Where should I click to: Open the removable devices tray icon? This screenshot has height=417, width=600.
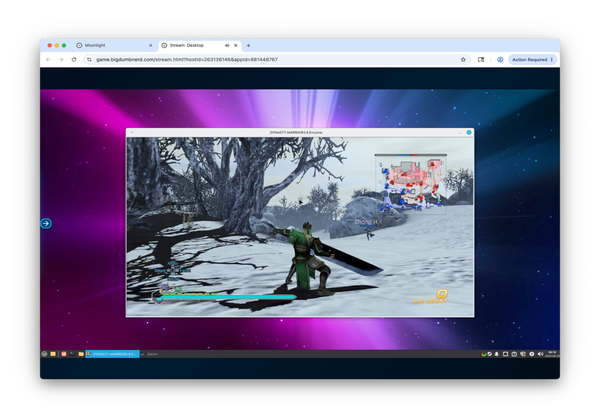tap(505, 354)
